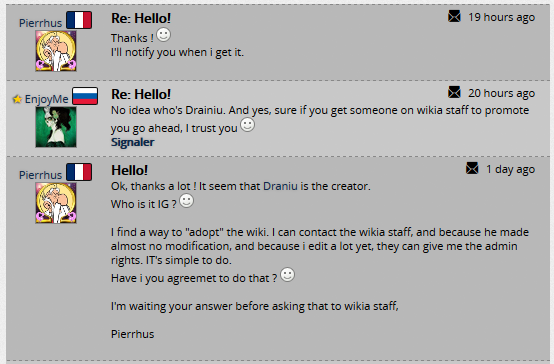Click gold star next to EnjoyMe
Screen dimensions: 554x364
[17, 99]
